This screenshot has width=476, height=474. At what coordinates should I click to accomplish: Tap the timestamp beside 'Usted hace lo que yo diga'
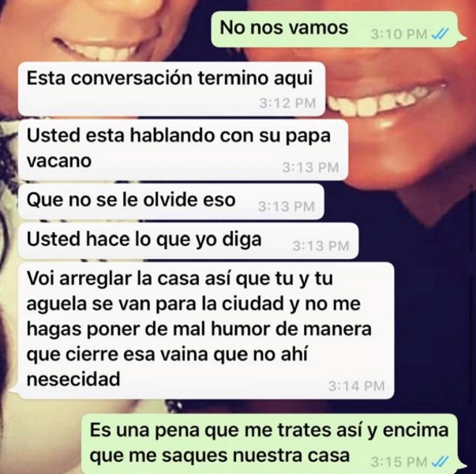(320, 246)
